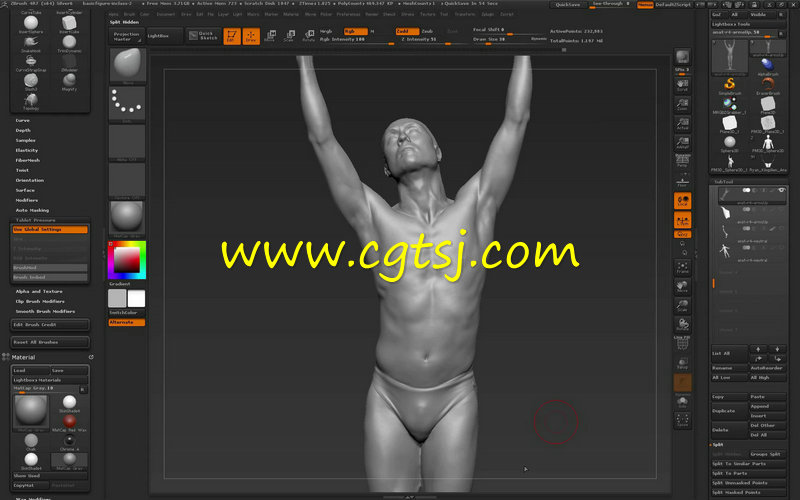Select the AlphaBrush tool

[x=768, y=66]
